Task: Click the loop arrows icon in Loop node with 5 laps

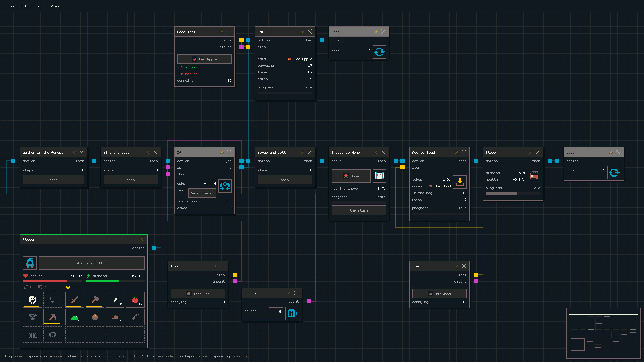Action: (x=614, y=173)
